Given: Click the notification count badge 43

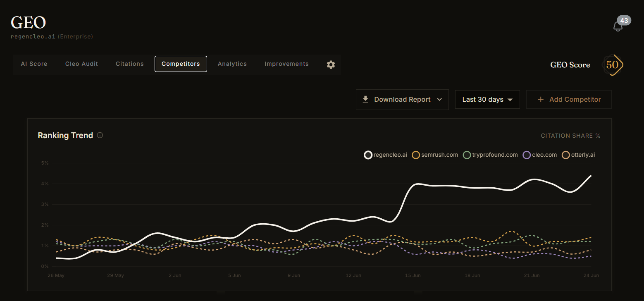Looking at the screenshot, I should pos(624,20).
